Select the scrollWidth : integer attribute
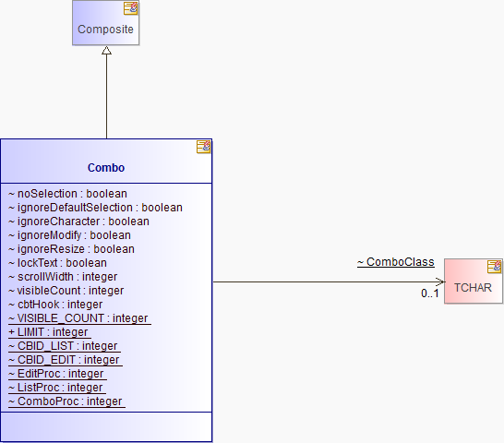Image resolution: width=504 pixels, height=443 pixels. click(x=63, y=277)
